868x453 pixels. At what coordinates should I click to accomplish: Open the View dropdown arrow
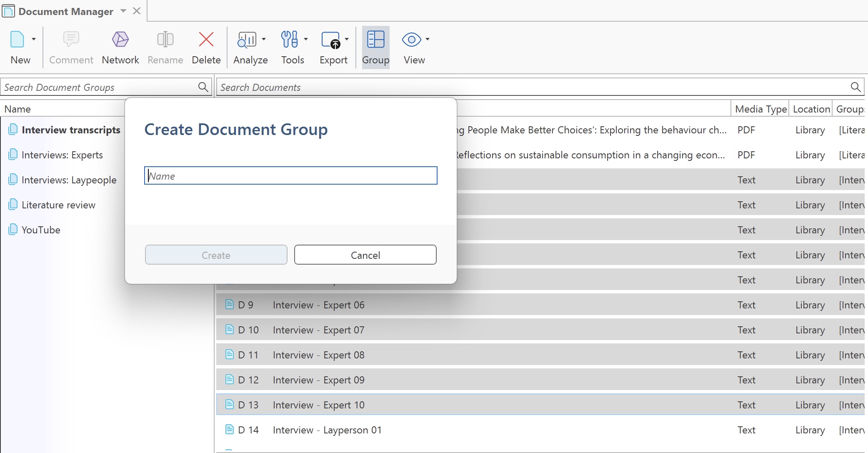pos(428,40)
